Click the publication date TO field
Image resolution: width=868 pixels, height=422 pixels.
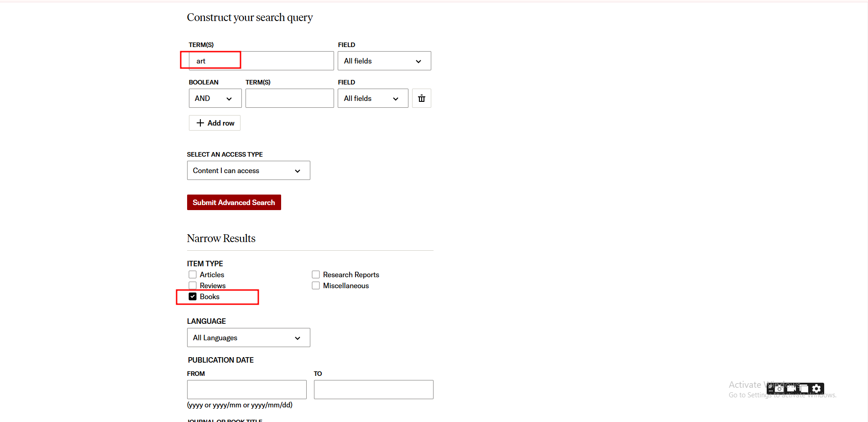click(x=373, y=390)
